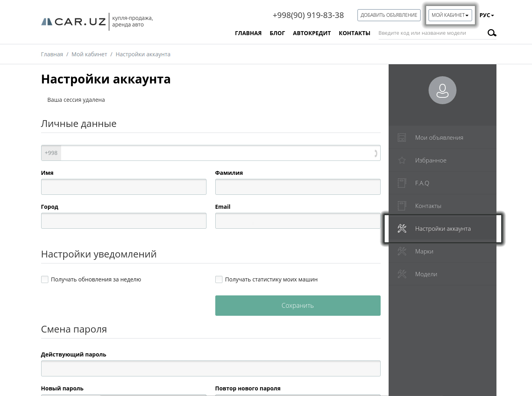Click the Модели tools icon
This screenshot has width=532, height=396.
pos(402,274)
